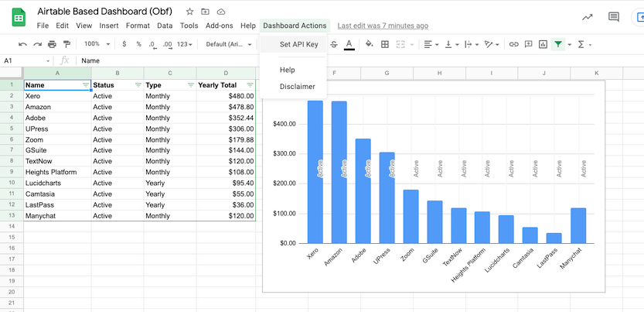The width and height of the screenshot is (644, 312).
Task: Open the Google Sheets home icon
Action: pos(19,17)
